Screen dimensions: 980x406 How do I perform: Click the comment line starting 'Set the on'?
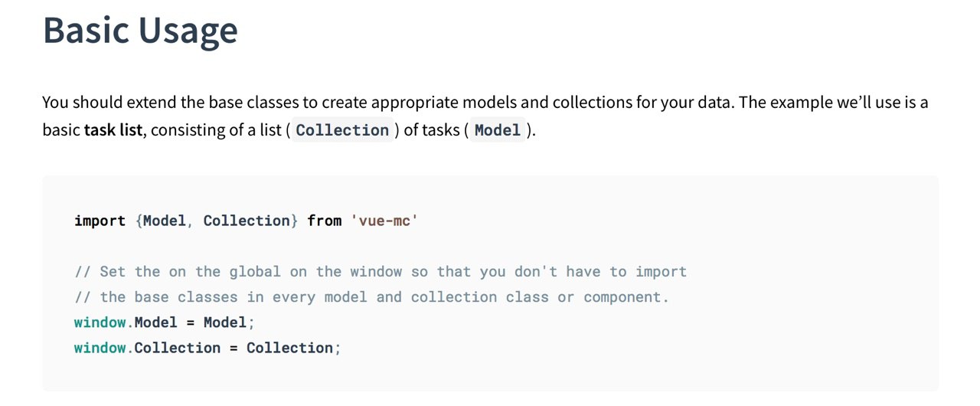pos(381,271)
